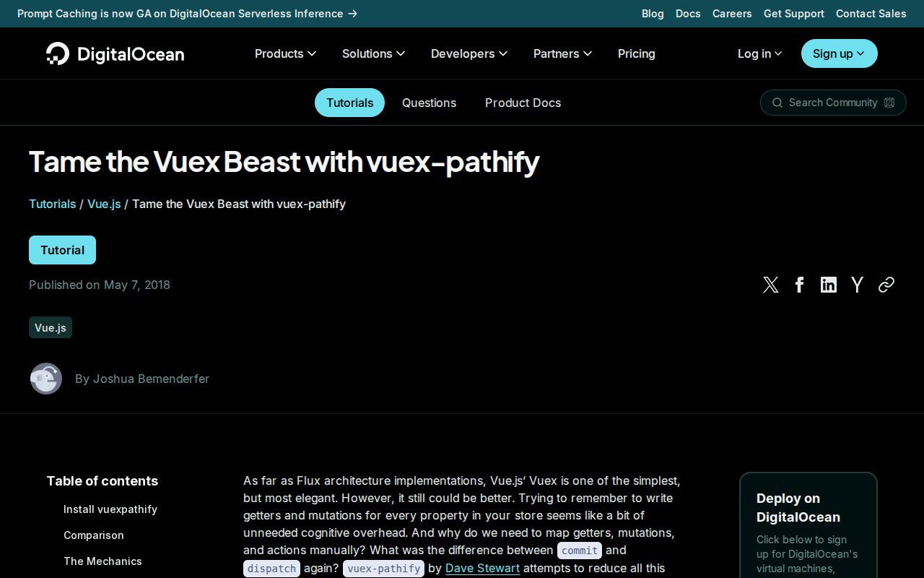Share the tutorial on Hacker News
This screenshot has height=578, width=924.
click(858, 285)
